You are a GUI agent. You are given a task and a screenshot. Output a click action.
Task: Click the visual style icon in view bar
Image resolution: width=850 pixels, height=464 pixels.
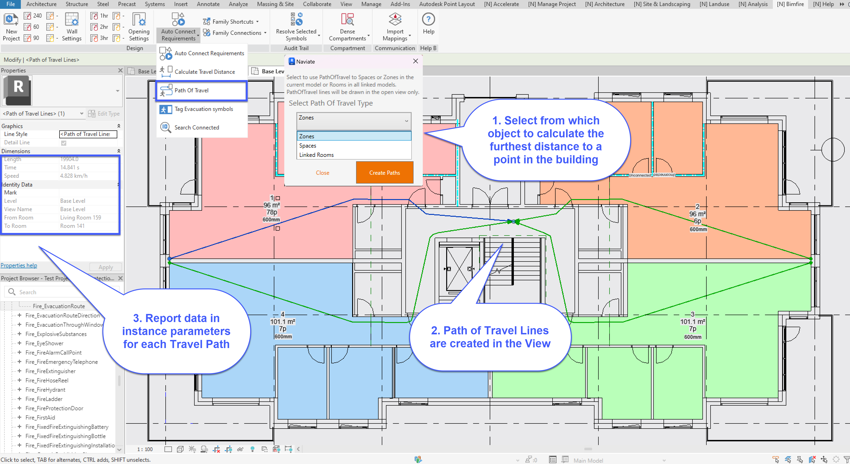(x=180, y=449)
